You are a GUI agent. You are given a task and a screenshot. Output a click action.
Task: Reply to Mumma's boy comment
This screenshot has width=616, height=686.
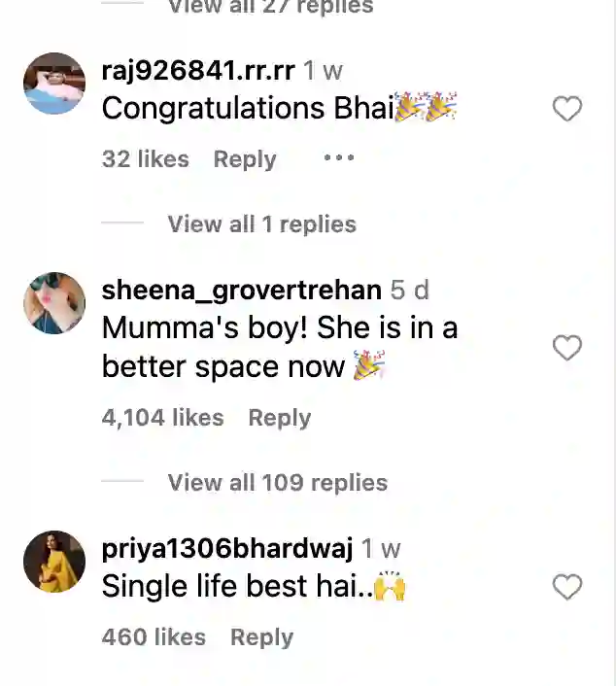[x=279, y=418]
